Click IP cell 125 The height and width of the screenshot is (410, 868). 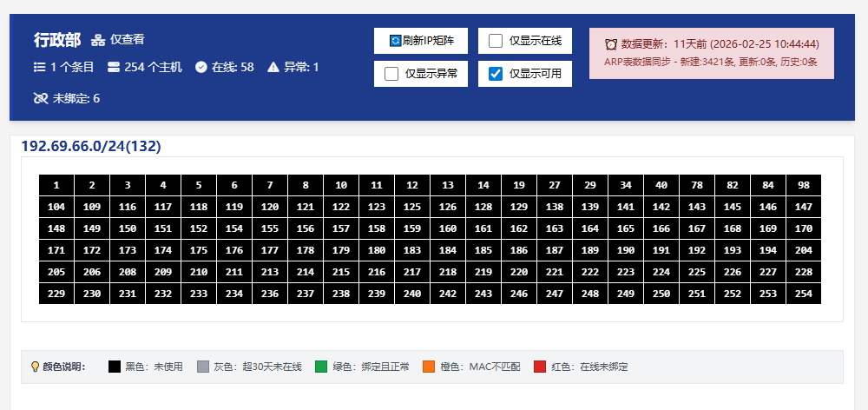tap(412, 208)
